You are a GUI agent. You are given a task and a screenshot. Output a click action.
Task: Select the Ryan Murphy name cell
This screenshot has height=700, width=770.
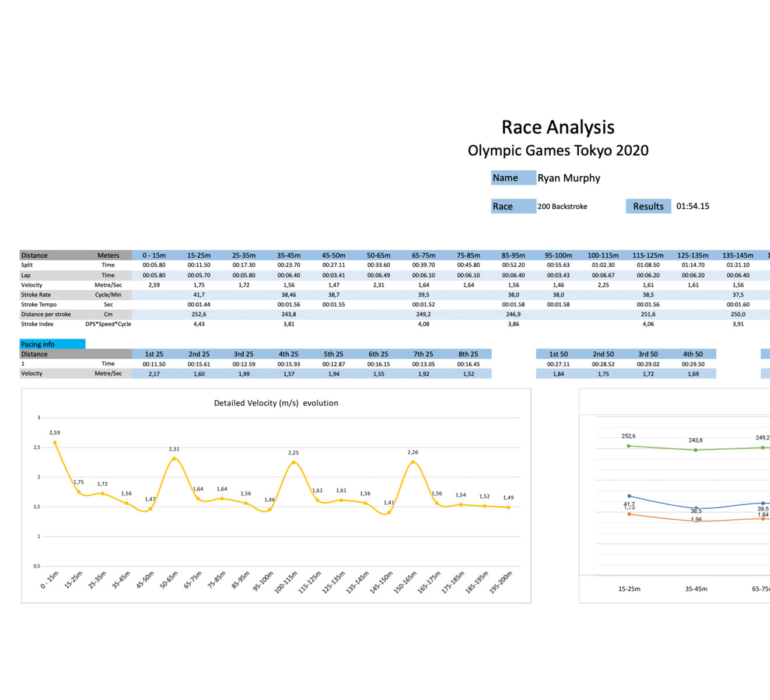569,178
